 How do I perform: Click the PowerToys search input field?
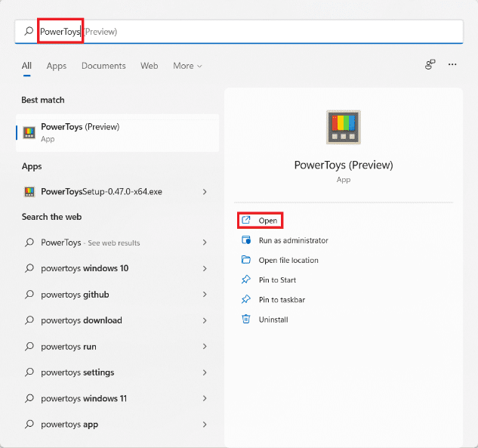tap(239, 32)
